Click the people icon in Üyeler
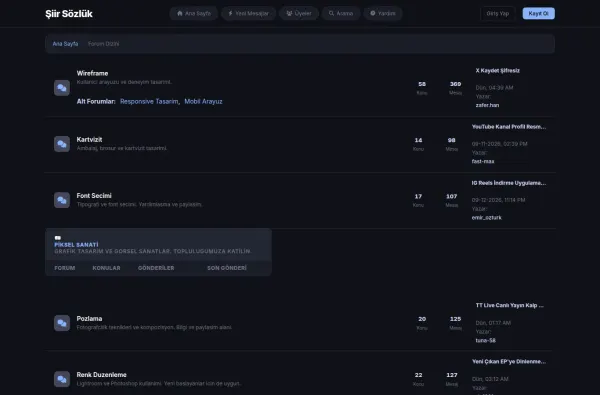The image size is (600, 395). 289,13
